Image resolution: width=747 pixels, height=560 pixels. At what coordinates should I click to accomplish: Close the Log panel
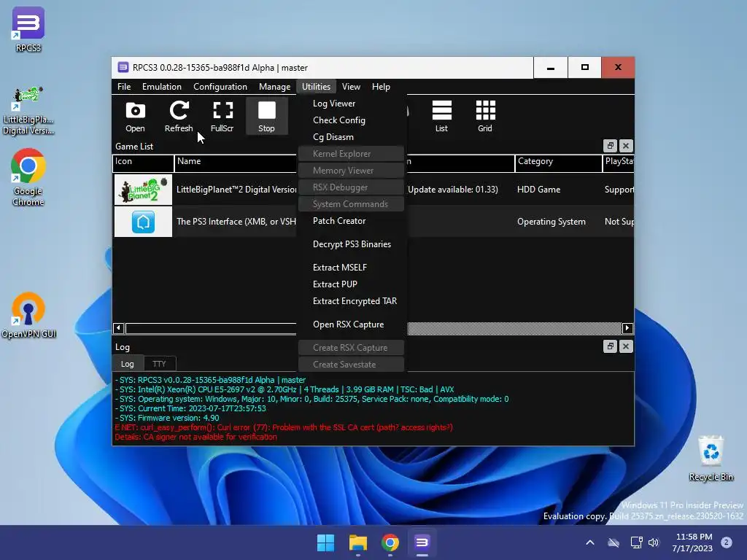click(x=626, y=346)
